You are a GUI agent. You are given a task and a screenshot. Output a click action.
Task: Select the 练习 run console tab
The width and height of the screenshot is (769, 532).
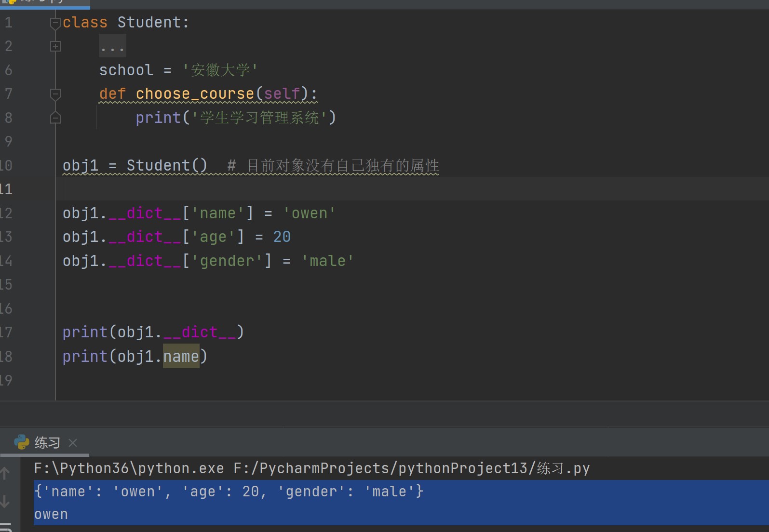[47, 442]
